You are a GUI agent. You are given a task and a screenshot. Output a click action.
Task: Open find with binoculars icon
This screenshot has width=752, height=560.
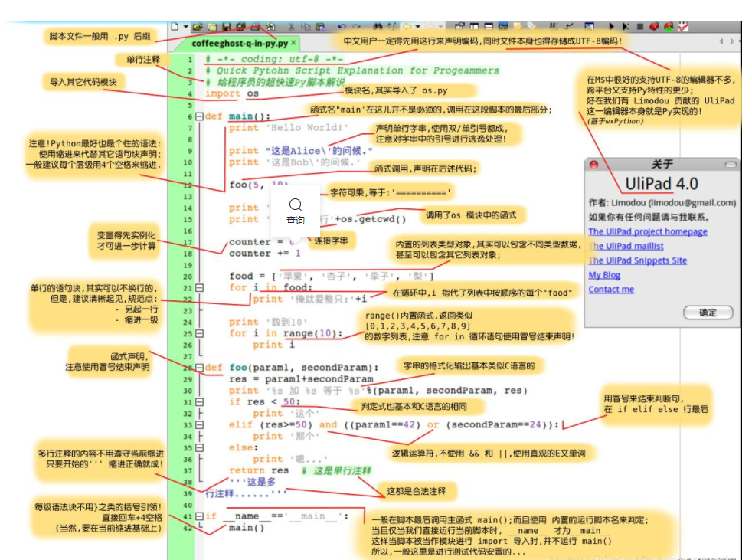click(378, 26)
